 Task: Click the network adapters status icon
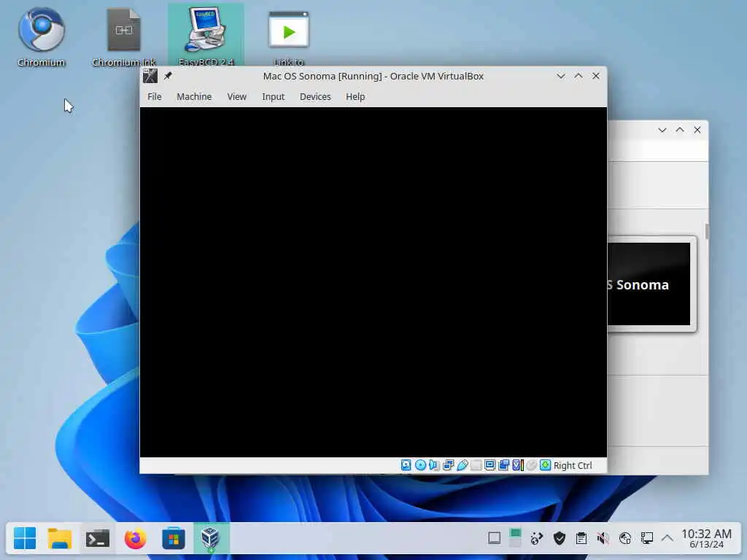(x=448, y=465)
